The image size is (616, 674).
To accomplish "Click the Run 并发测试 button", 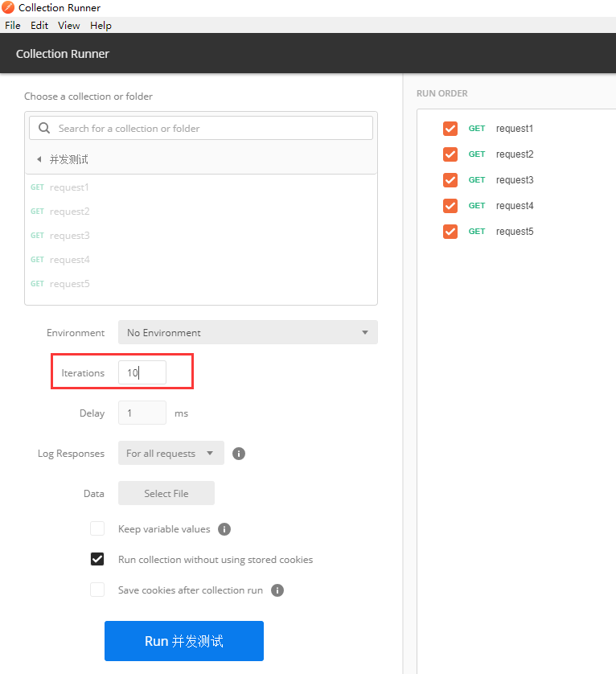I will (184, 641).
